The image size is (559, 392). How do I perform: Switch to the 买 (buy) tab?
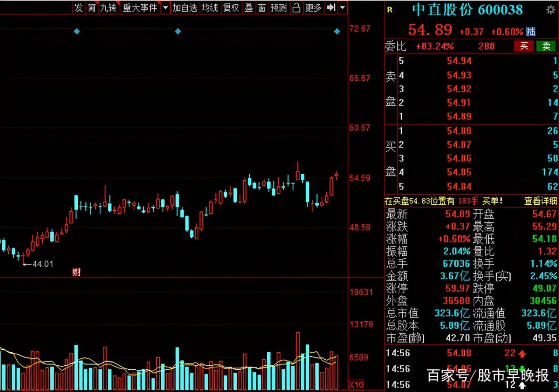pos(524,46)
